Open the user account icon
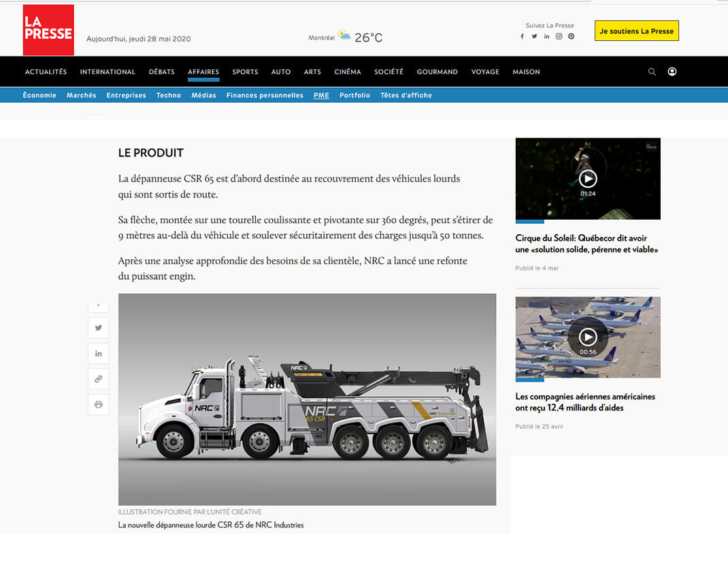728x571 pixels. click(x=672, y=71)
